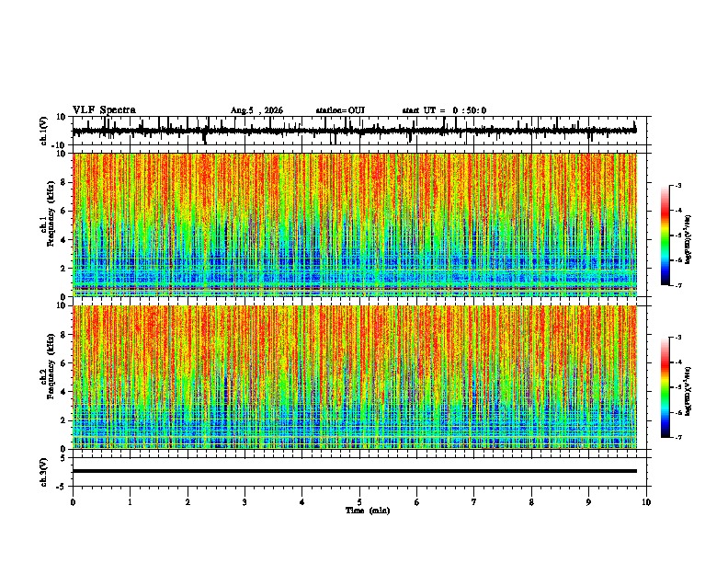Click the '2' kHz tick on ch.2 spectrogram
The height and width of the screenshot is (563, 728).
click(64, 420)
